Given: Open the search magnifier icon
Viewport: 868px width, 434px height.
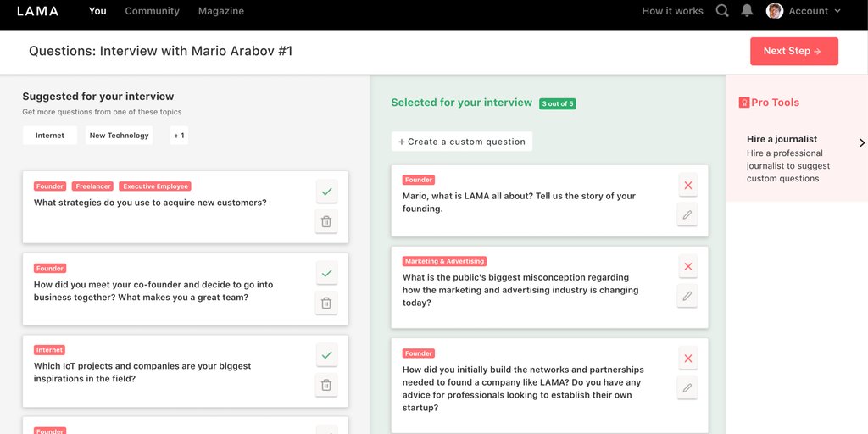Looking at the screenshot, I should (722, 10).
